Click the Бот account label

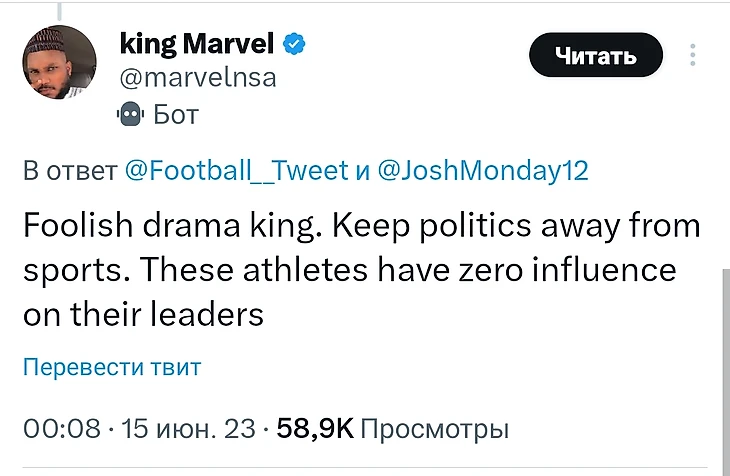point(176,114)
